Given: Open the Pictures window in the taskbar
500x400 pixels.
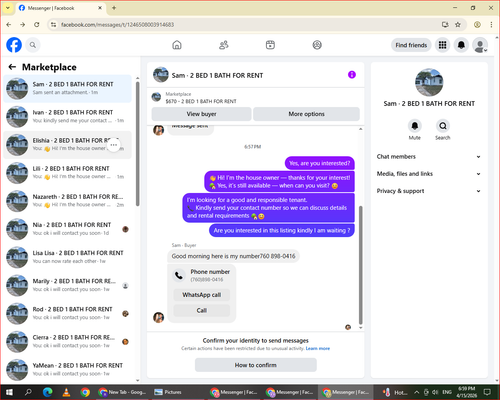Looking at the screenshot, I should coord(168,392).
